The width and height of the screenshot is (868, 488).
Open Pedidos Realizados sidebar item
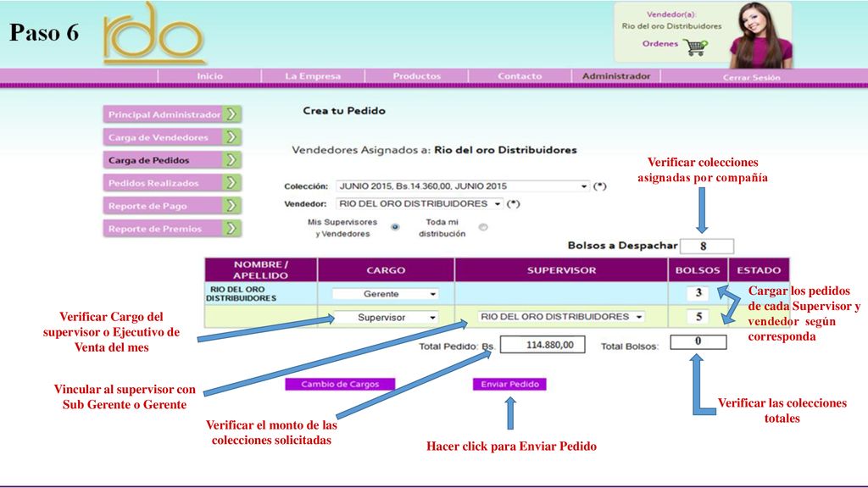[171, 183]
